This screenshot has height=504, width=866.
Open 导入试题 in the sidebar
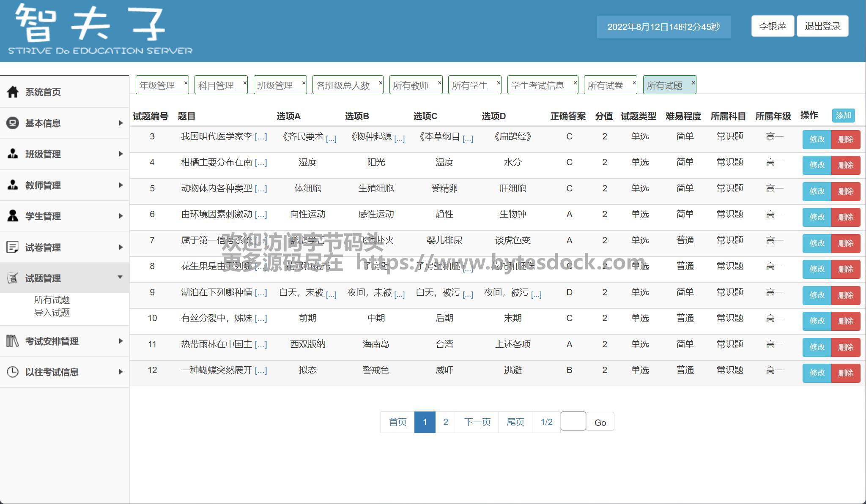(x=52, y=313)
